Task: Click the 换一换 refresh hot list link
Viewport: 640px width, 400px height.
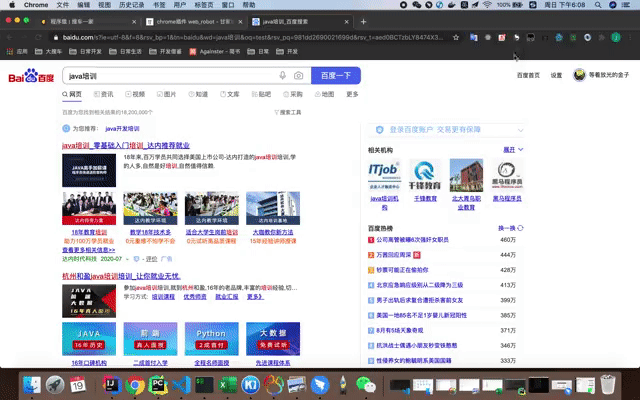Action: (x=507, y=228)
